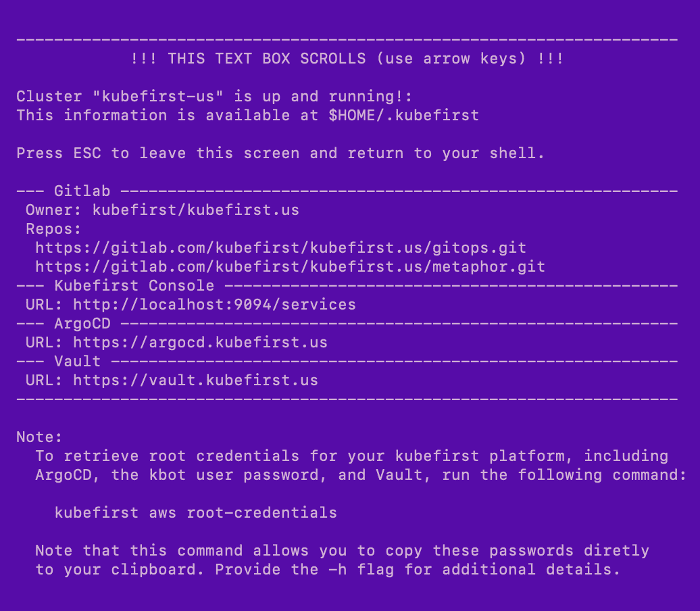
Task: Click the 'kubefirst aws root-credentials' command text
Action: [x=195, y=513]
